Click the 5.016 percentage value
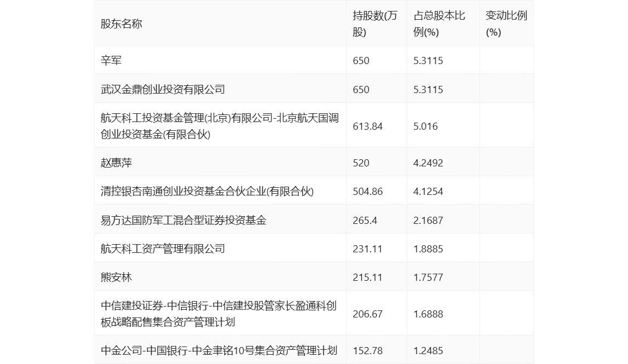 425,126
